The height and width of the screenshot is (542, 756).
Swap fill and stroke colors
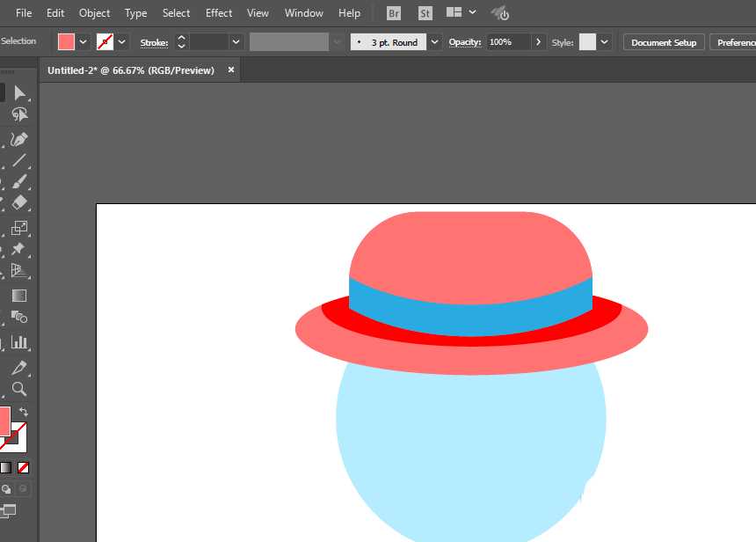[x=24, y=412]
